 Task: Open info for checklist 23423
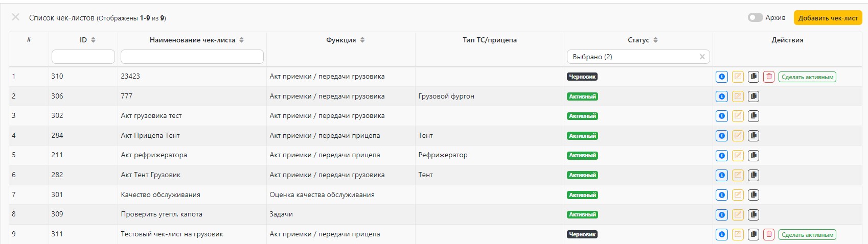721,77
